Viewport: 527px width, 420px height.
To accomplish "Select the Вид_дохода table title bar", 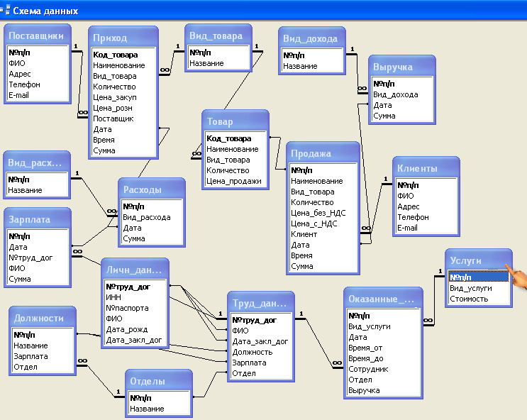I will (x=312, y=38).
